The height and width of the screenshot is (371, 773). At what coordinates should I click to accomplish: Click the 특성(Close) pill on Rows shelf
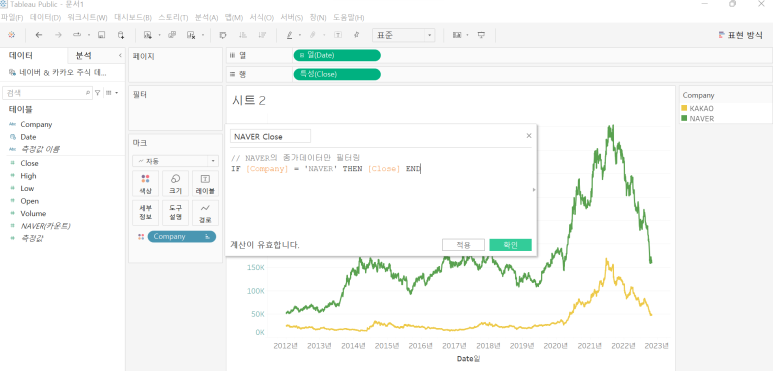(337, 74)
